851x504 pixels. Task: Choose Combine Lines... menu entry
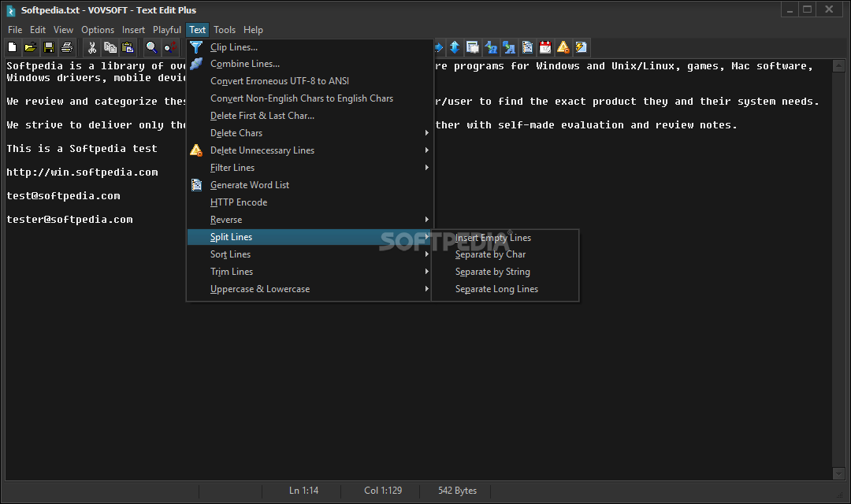click(x=310, y=64)
